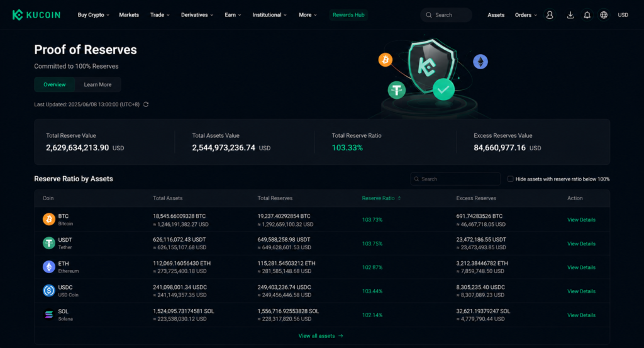Click the Bitcoin coin icon in BTC row
644x348 pixels.
coord(49,220)
